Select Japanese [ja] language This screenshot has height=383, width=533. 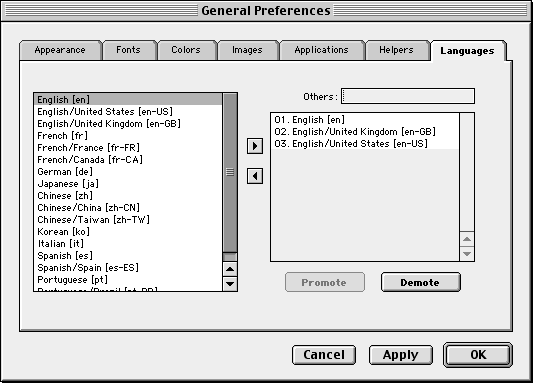128,184
